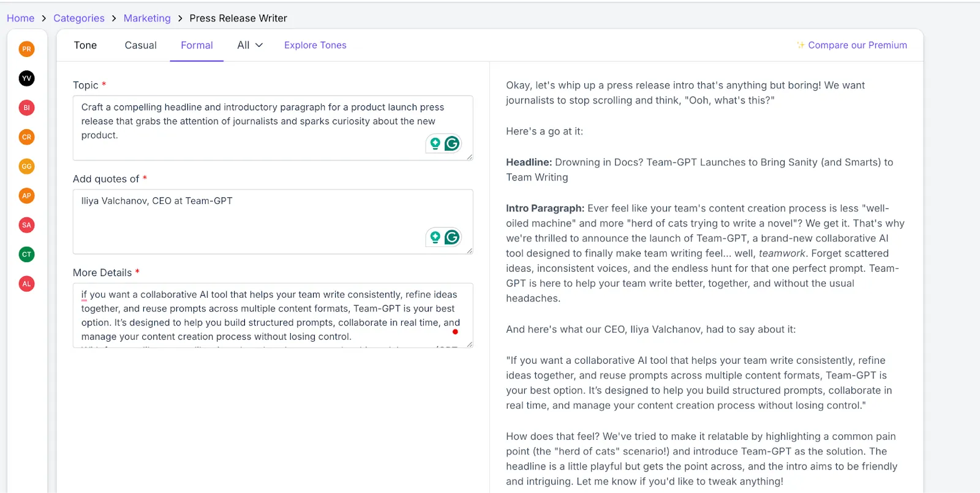Select the Casual tone tab
The height and width of the screenshot is (493, 980).
click(141, 45)
